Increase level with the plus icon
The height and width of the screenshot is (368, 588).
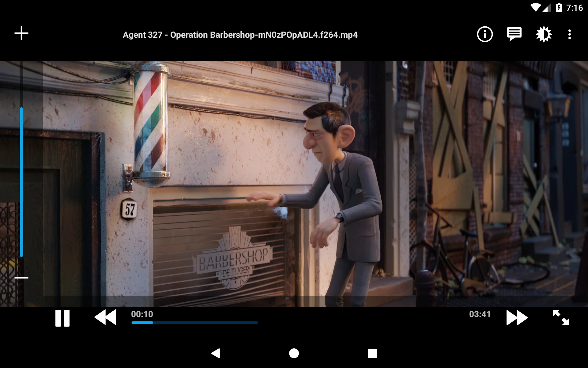21,33
